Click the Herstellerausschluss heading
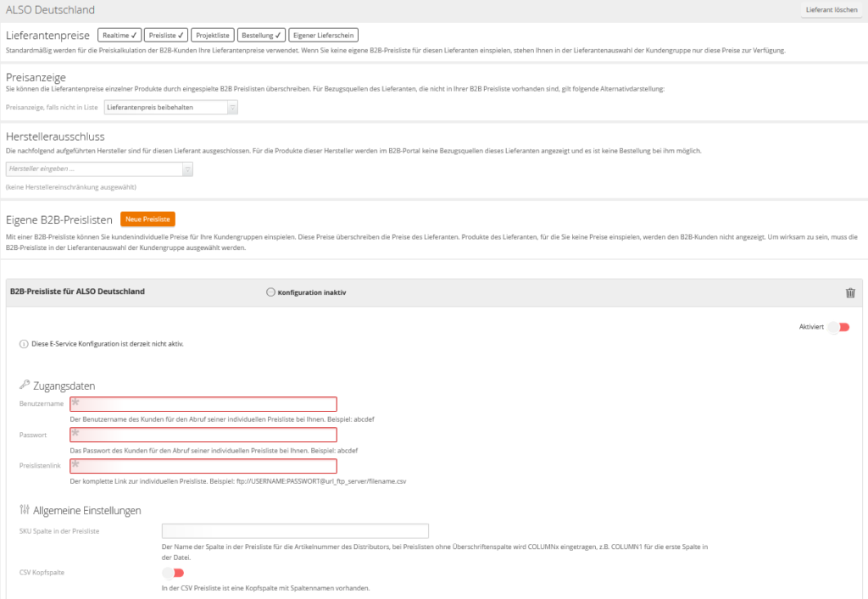868x599 pixels. pos(55,136)
